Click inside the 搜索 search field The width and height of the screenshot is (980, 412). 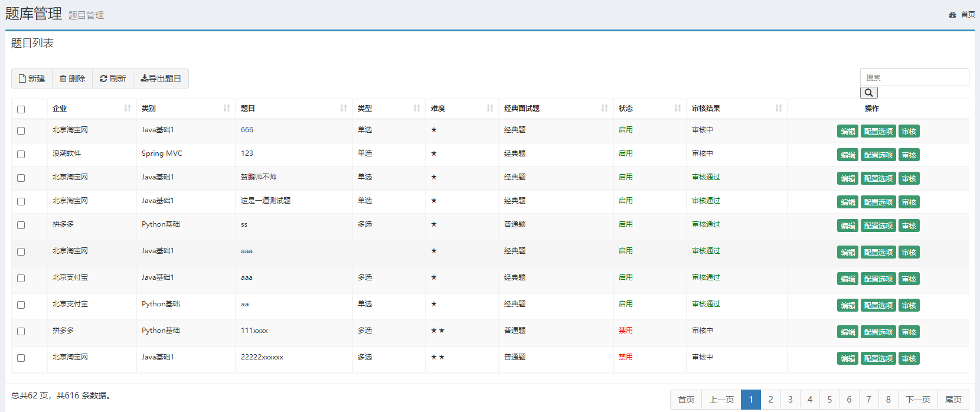click(914, 77)
